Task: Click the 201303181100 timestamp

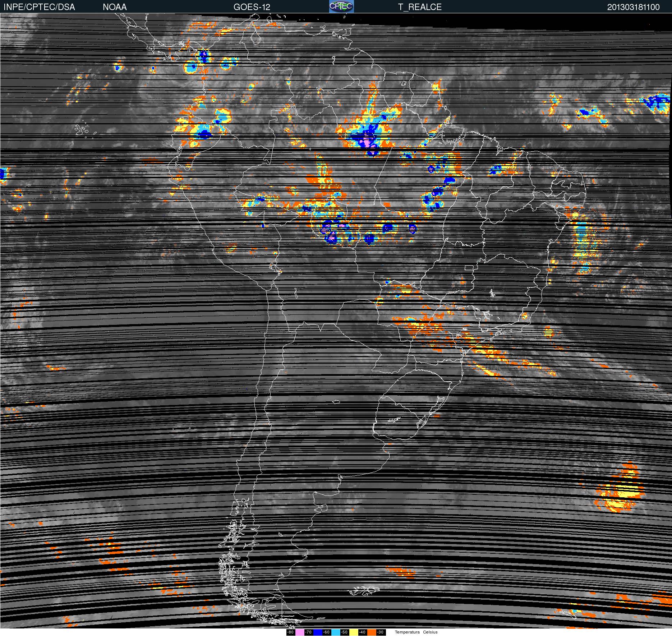Action: 634,7
